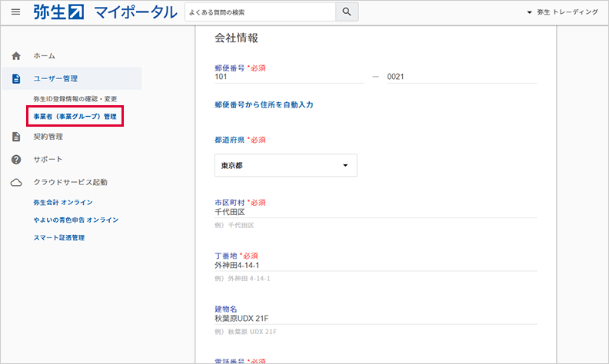Open 弥生ID登録情報の確認・変更 link
This screenshot has width=609, height=364.
pos(75,100)
